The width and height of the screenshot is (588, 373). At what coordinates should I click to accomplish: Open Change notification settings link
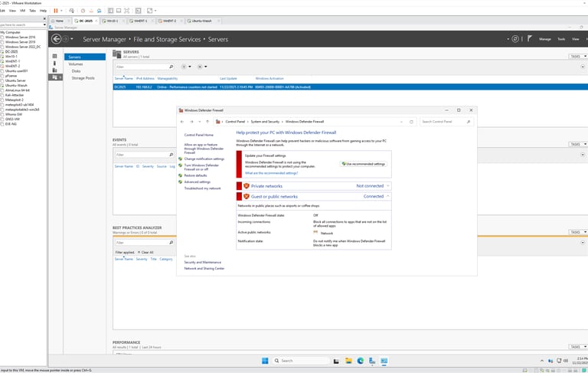[204, 159]
